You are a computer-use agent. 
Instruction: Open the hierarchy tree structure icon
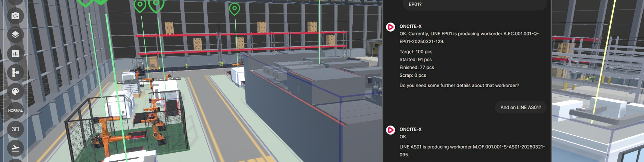point(16,73)
